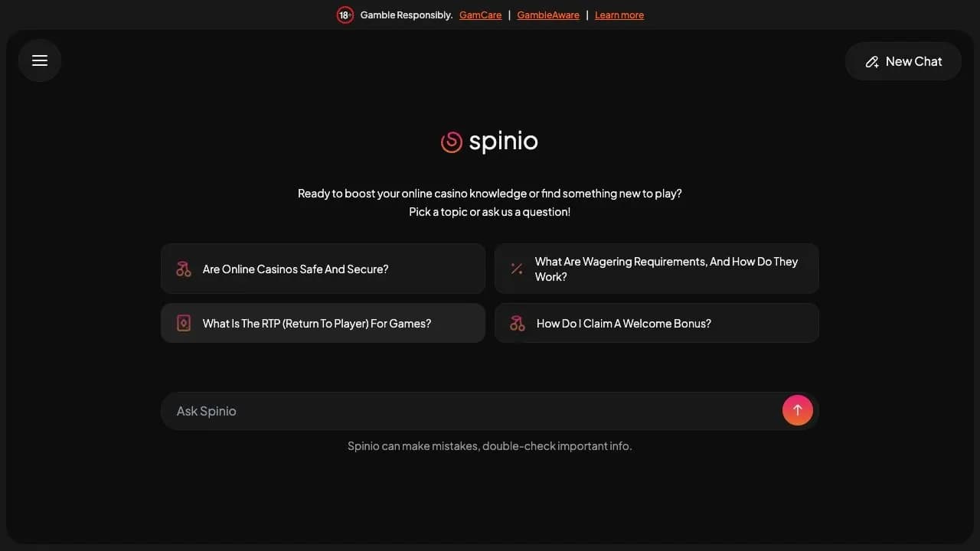Click the 18+ age restriction icon
The width and height of the screenshot is (980, 551).
[x=345, y=15]
